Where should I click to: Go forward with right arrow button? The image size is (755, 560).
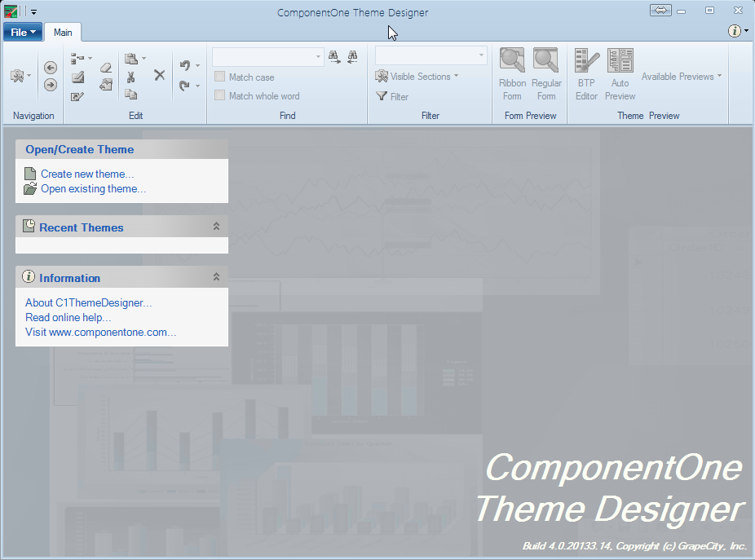pyautogui.click(x=50, y=86)
